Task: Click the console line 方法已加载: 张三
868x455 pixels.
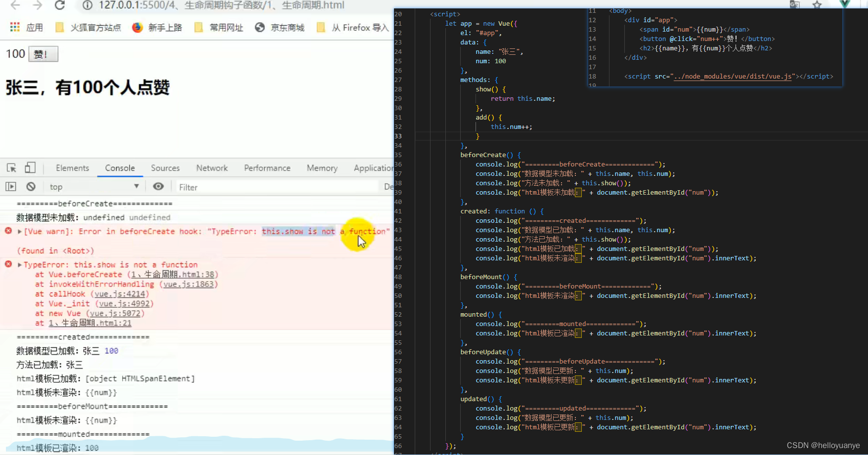Action: tap(49, 365)
